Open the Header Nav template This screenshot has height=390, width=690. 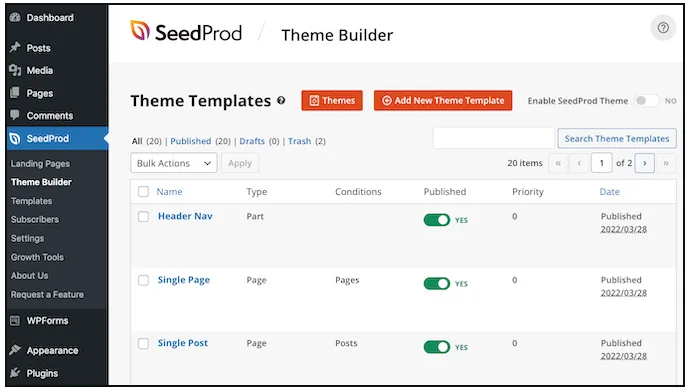(185, 216)
